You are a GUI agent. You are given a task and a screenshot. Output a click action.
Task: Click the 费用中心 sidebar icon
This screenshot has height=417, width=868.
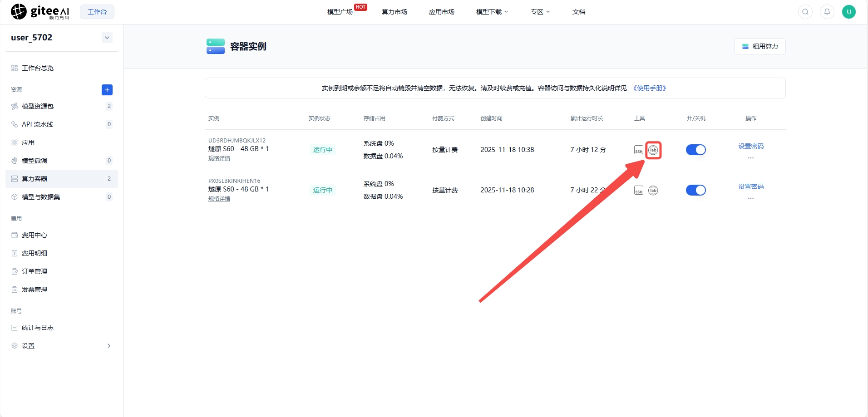pyautogui.click(x=15, y=235)
